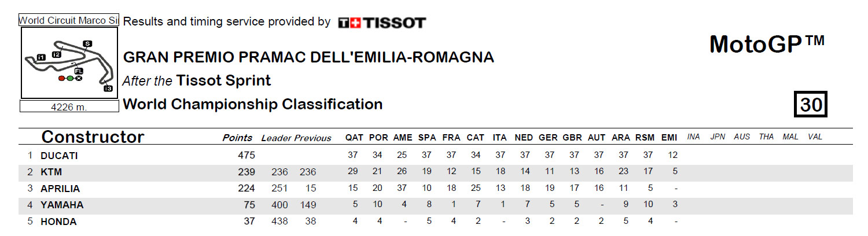Screen dimensions: 868x236
Task: Click the Tissot logo
Action: tap(382, 23)
